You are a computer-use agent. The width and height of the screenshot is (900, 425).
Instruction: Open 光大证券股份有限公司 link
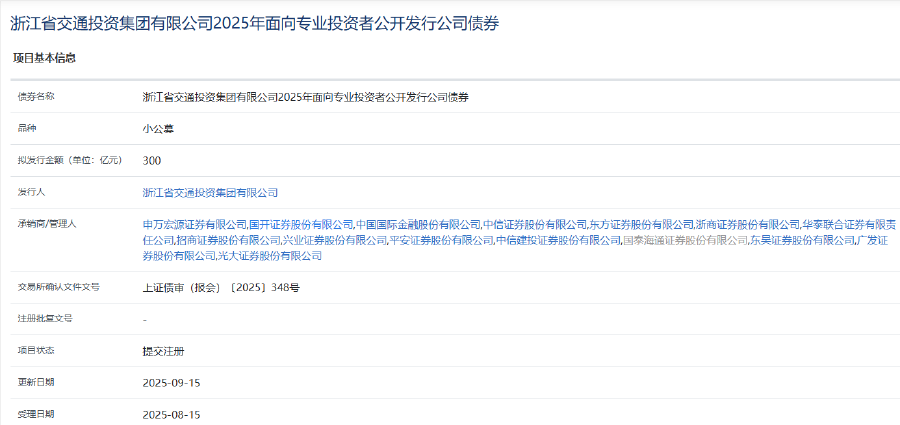[x=270, y=256]
